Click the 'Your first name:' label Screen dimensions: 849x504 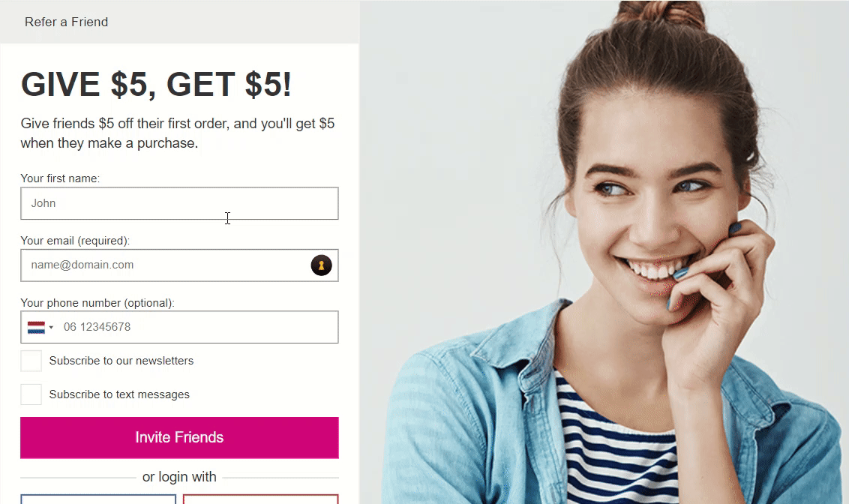(60, 178)
